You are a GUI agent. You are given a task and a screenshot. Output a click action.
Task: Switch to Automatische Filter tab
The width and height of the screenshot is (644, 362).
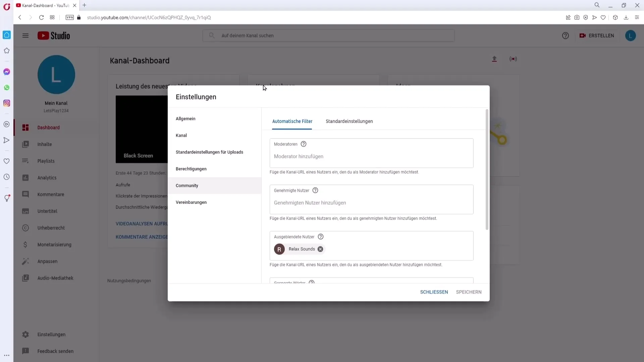(x=292, y=121)
